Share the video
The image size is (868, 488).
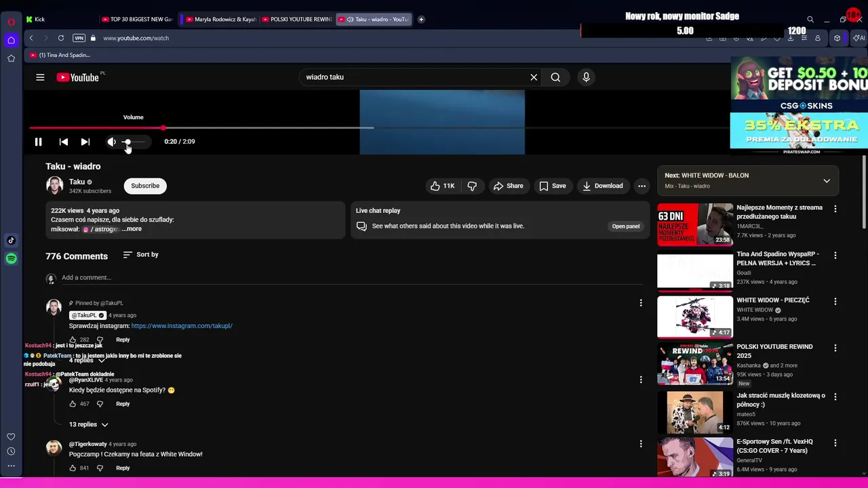click(x=508, y=186)
